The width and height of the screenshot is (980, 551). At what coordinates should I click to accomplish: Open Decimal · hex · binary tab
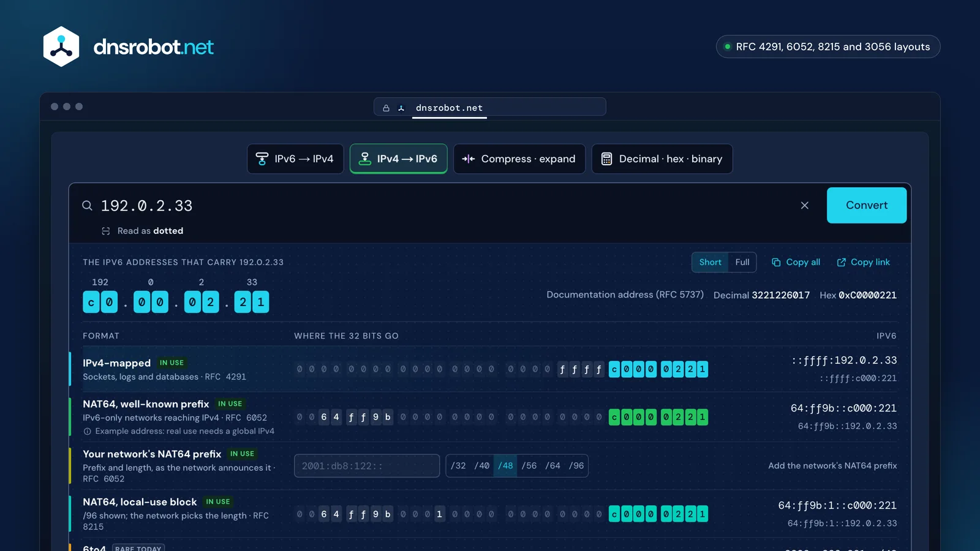click(662, 159)
